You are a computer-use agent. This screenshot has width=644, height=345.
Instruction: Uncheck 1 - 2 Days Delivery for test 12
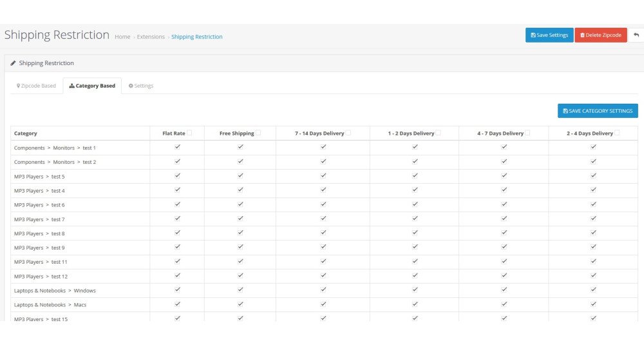(x=415, y=275)
